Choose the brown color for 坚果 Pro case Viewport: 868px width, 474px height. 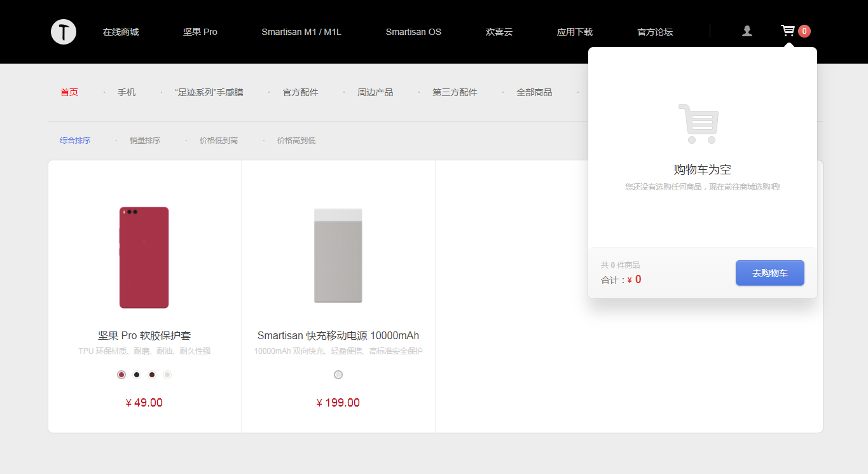152,375
